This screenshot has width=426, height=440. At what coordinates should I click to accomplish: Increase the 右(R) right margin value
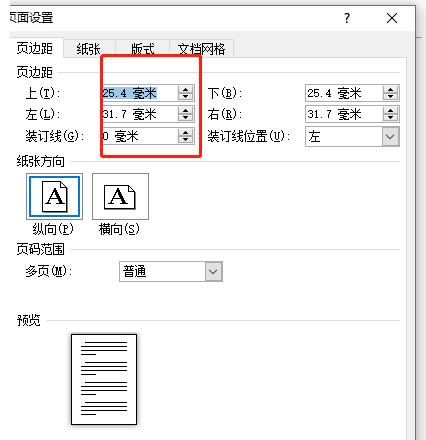coord(391,111)
